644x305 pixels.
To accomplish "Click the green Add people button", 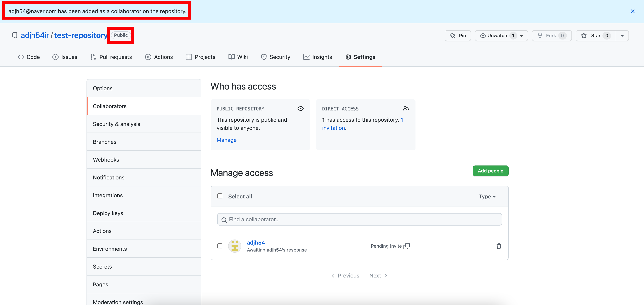I will pyautogui.click(x=490, y=171).
